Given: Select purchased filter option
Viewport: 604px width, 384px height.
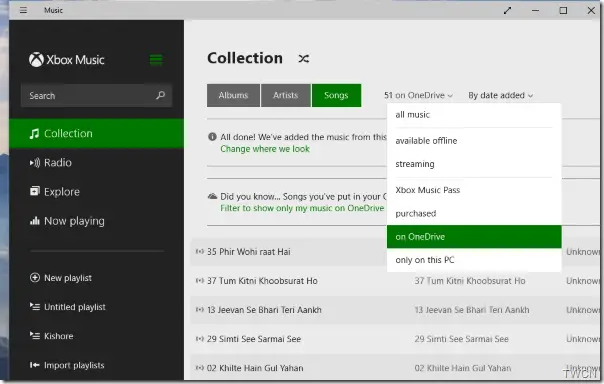Looking at the screenshot, I should tap(474, 213).
